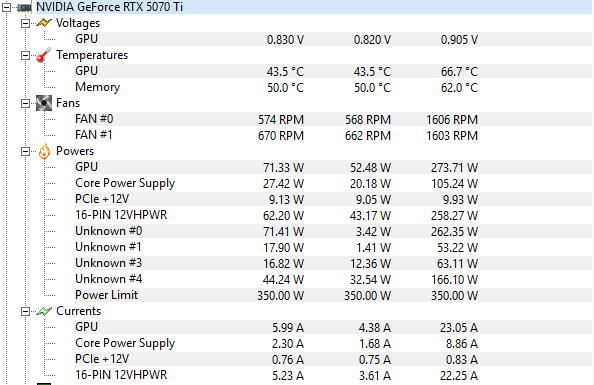Viewport: 594px width, 385px height.
Task: Click the 12.36 W Unknown #3 value
Action: click(x=370, y=263)
